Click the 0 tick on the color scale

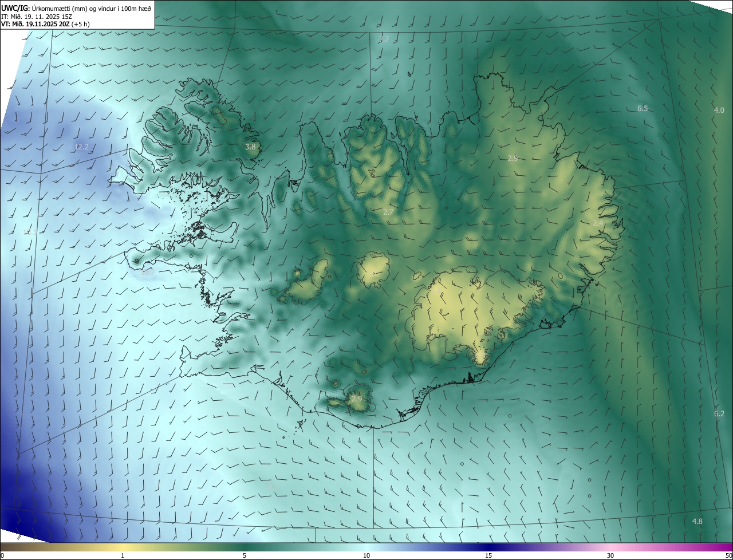(x=2, y=556)
